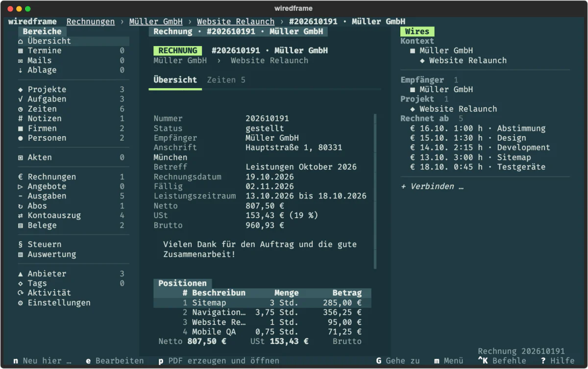
Task: Select the Sitemap row in Positionen
Action: 262,303
